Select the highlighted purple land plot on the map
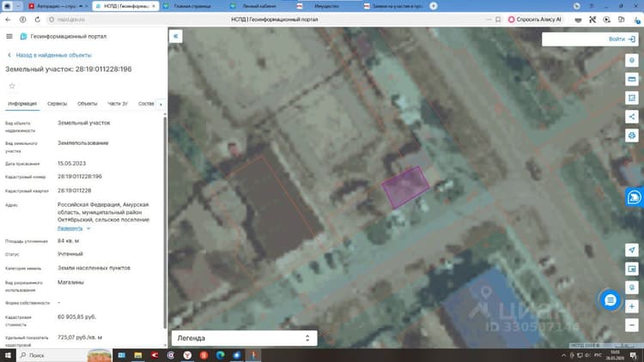Image resolution: width=644 pixels, height=362 pixels. coord(406,187)
